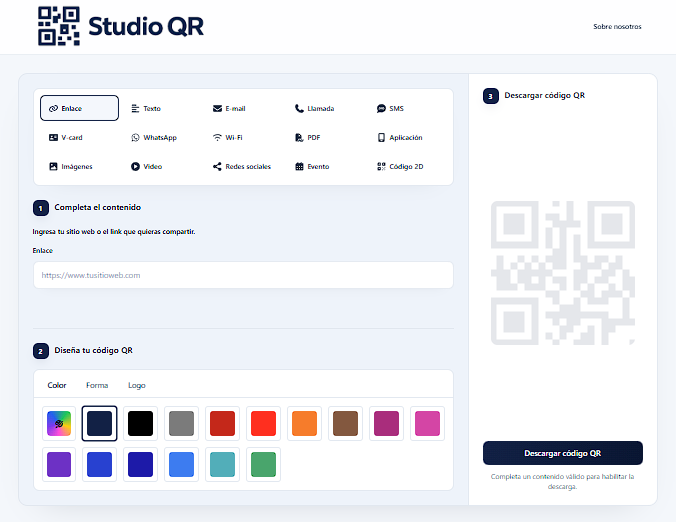Choose the brown color swatch
This screenshot has height=522, width=676.
345,423
